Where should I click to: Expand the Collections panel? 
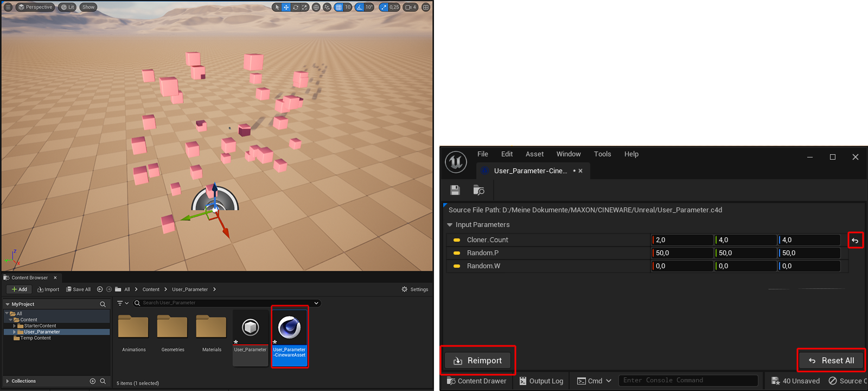click(x=8, y=381)
